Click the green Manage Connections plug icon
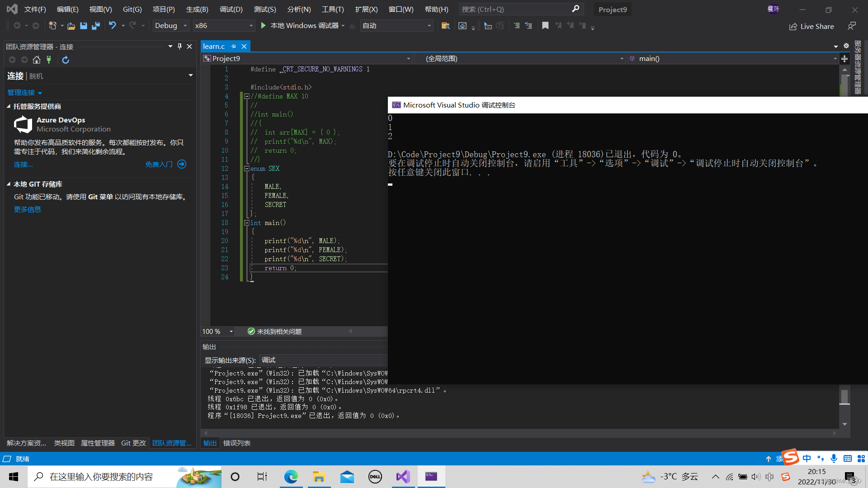 coord(49,60)
